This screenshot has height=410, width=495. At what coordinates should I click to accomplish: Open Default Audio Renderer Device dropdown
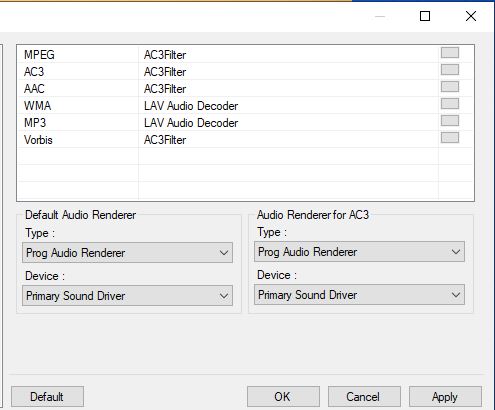[x=127, y=296]
